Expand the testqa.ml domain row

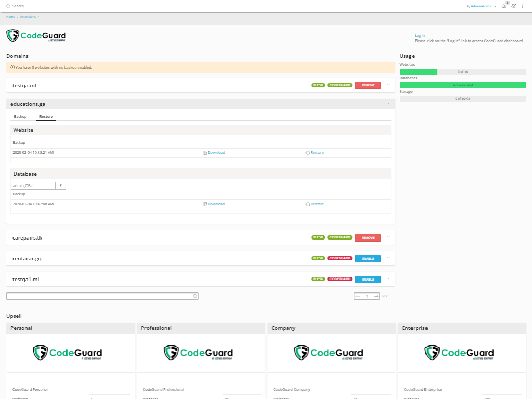point(388,85)
